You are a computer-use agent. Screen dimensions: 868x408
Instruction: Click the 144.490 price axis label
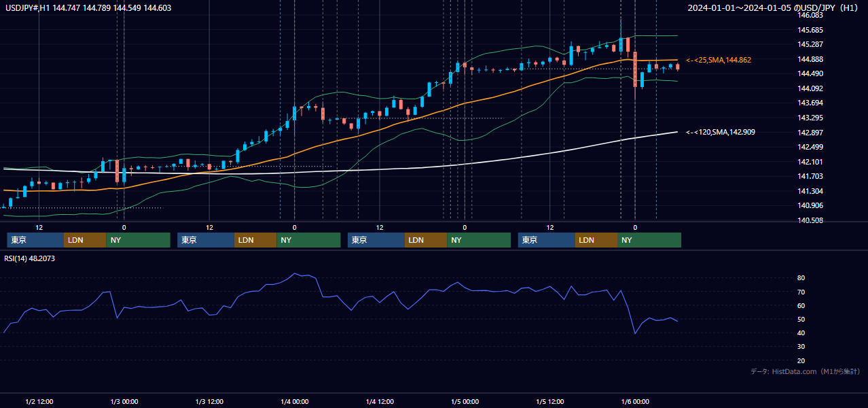pos(811,73)
